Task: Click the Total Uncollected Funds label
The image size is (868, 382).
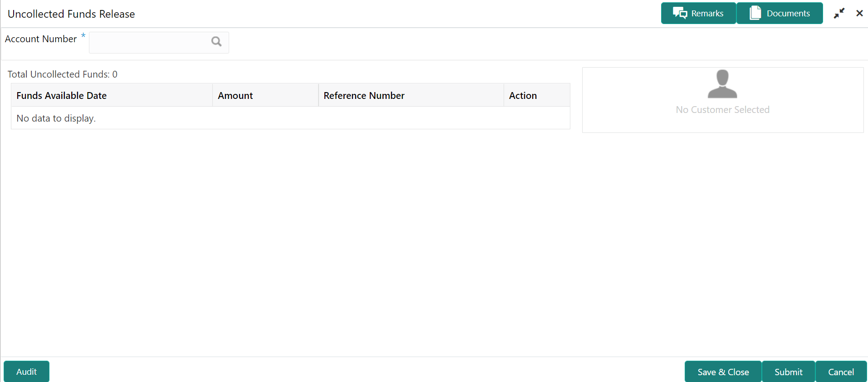Action: (63, 74)
